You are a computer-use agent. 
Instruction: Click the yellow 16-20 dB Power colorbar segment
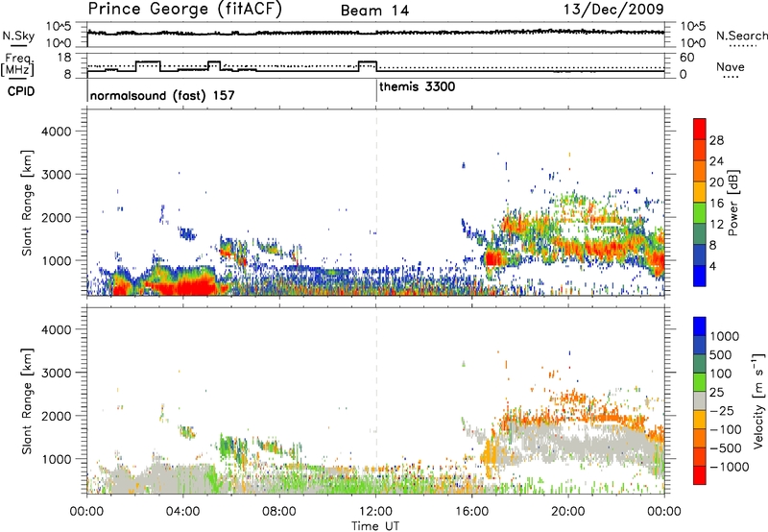[x=700, y=192]
